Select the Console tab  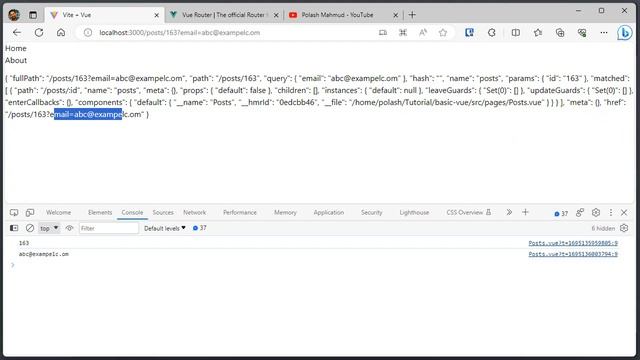pos(132,213)
